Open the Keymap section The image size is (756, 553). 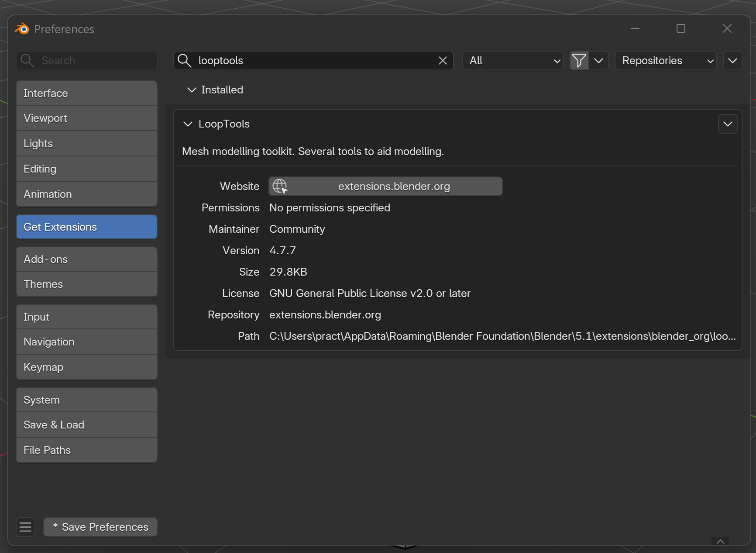click(87, 367)
